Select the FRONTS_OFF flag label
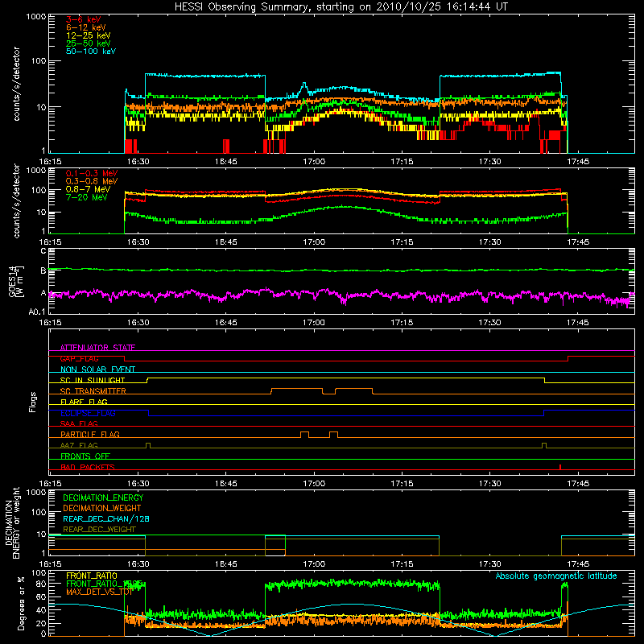Screen dimensions: 644x644 coord(85,456)
